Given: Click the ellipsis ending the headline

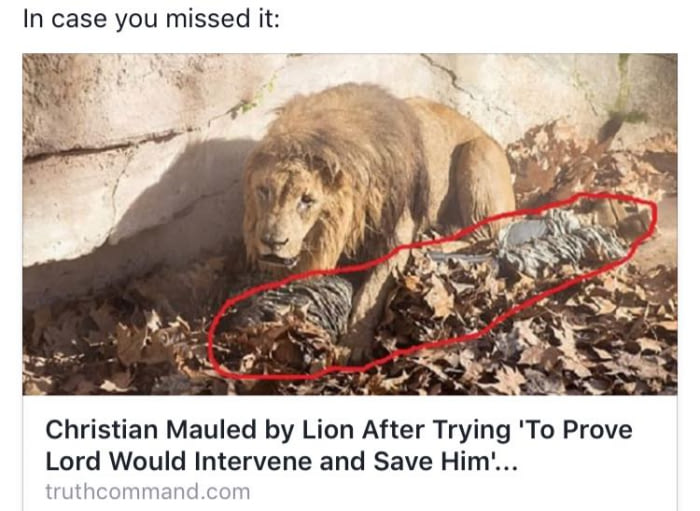Looking at the screenshot, I should 509,466.
